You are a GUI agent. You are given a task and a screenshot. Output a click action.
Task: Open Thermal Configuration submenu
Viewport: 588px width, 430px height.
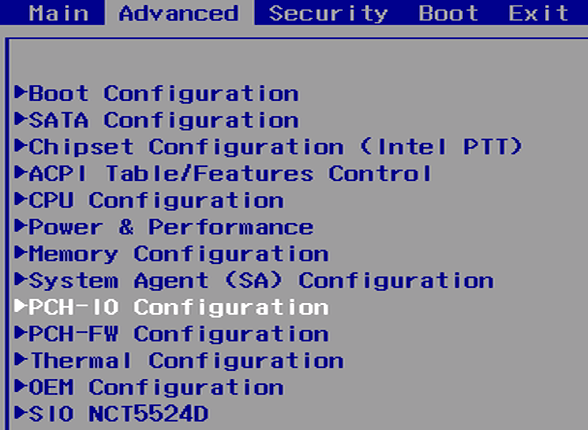pos(179,361)
